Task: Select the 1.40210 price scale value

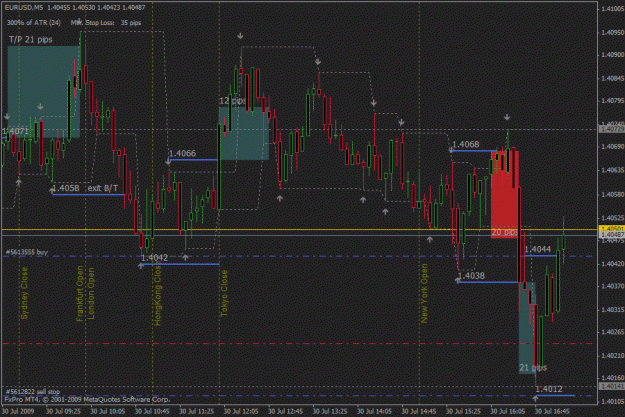Action: (613, 355)
